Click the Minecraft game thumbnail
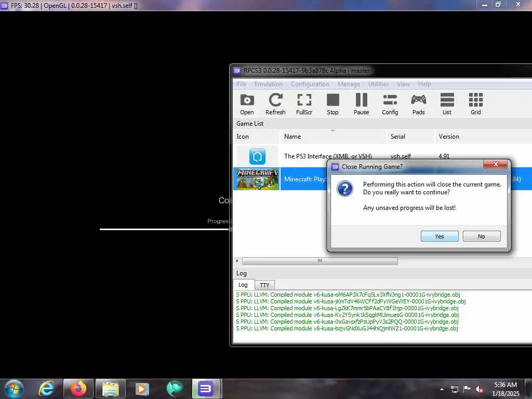The width and height of the screenshot is (532, 399). pos(258,179)
